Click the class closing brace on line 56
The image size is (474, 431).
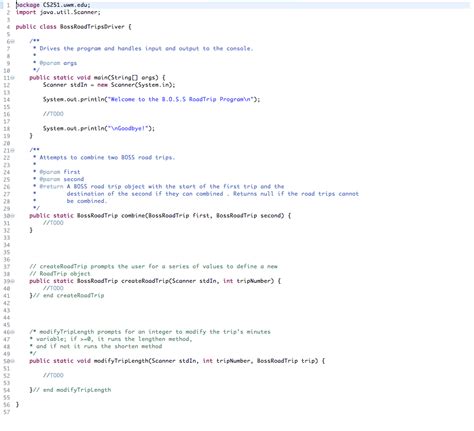[17, 405]
